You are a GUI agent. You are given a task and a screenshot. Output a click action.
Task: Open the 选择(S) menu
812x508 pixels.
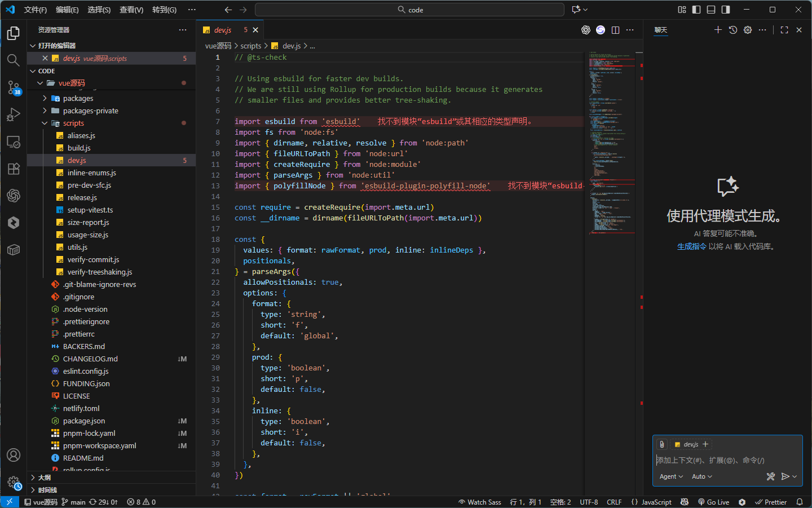[99, 10]
